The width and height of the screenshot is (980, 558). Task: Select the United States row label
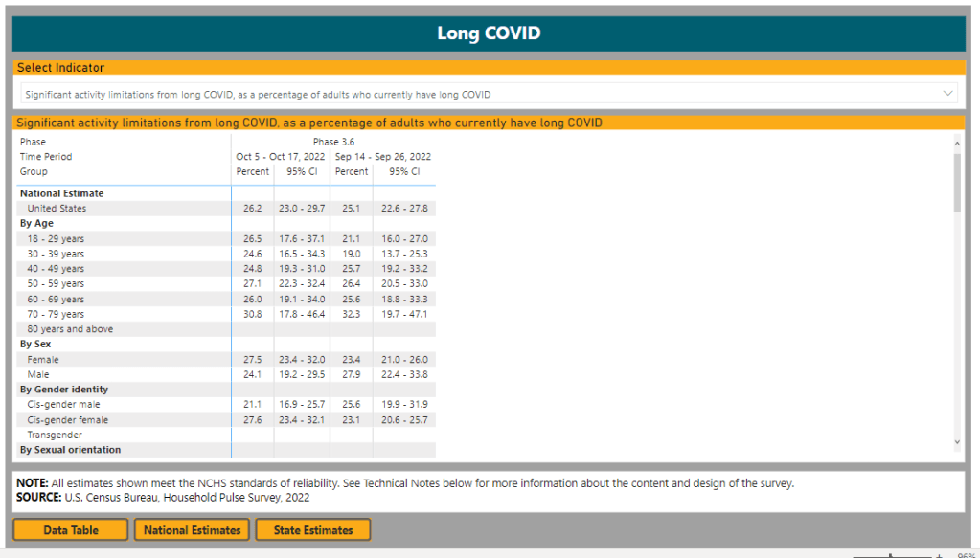pos(57,208)
